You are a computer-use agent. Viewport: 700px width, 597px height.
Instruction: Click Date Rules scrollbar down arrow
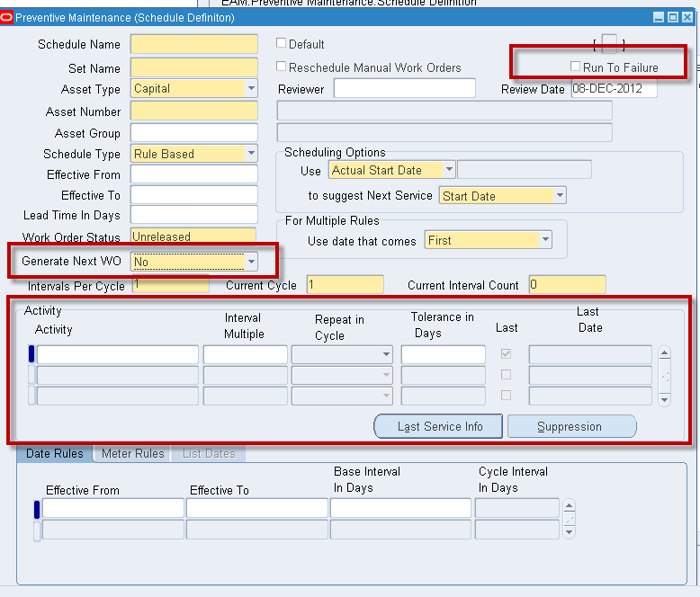[569, 532]
